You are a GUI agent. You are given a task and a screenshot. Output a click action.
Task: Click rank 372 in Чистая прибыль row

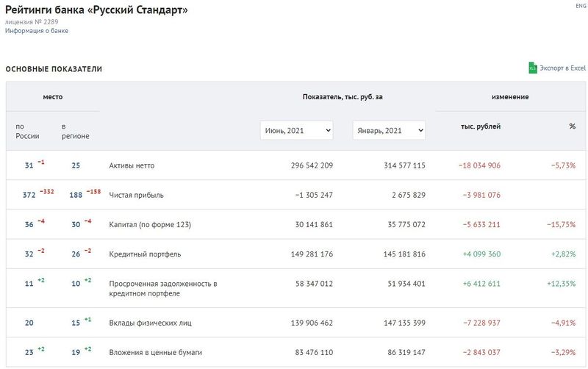[x=29, y=195]
